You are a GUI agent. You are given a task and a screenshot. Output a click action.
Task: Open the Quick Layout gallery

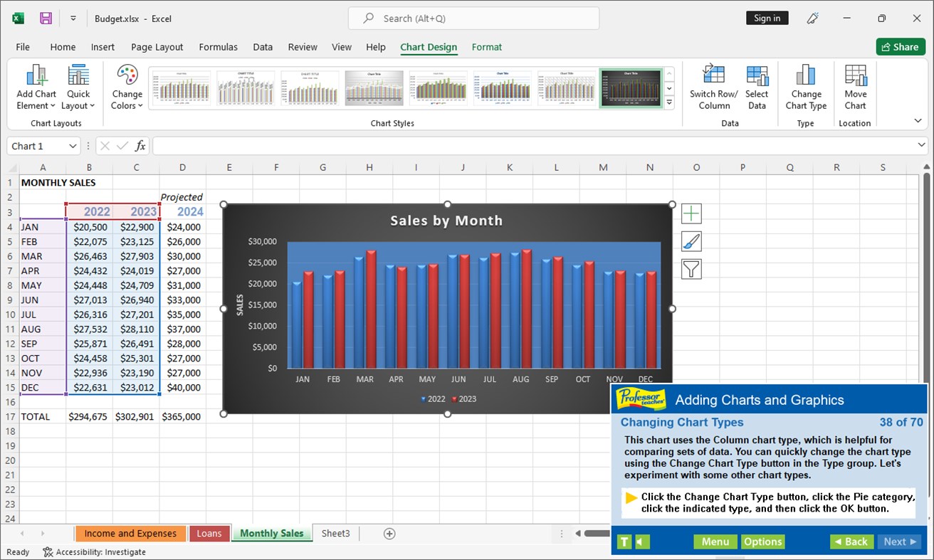click(78, 85)
